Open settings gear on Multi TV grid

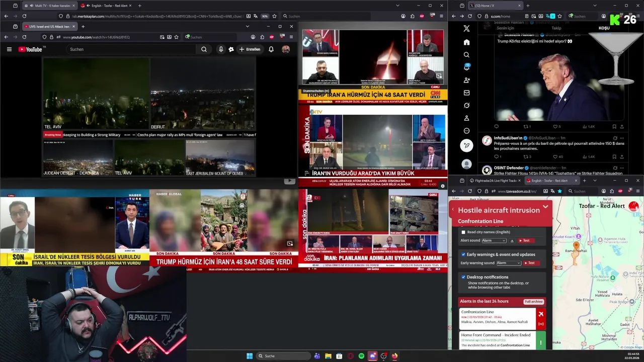coord(443,186)
